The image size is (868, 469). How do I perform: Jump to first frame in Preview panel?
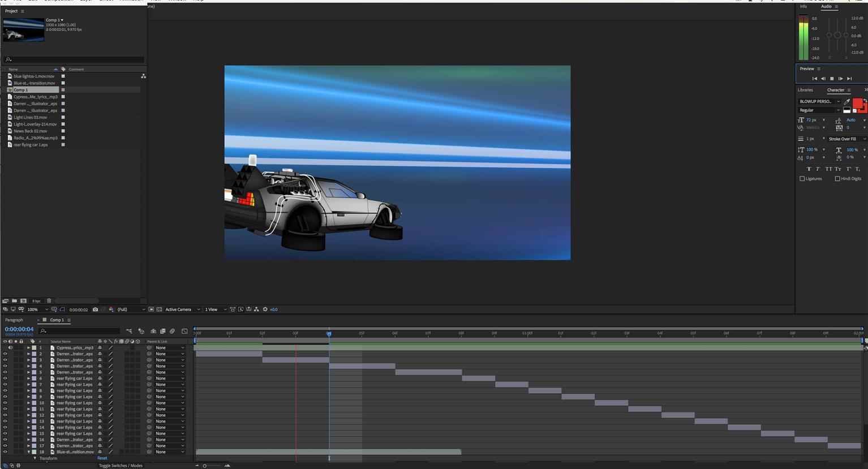tap(815, 79)
